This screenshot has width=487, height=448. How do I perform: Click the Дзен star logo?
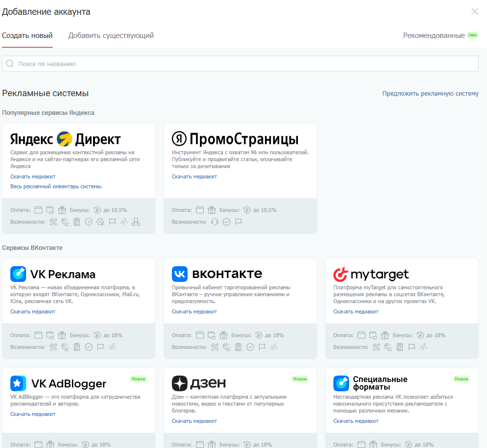pos(179,383)
